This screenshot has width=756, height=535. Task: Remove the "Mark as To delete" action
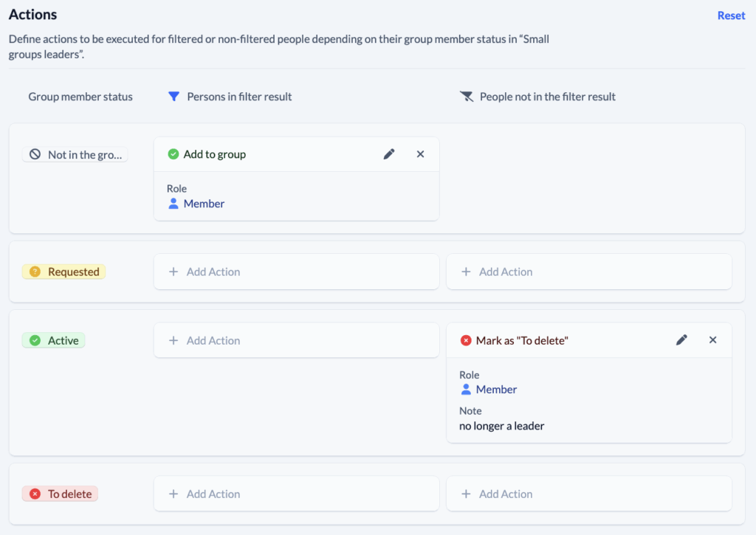click(x=712, y=340)
